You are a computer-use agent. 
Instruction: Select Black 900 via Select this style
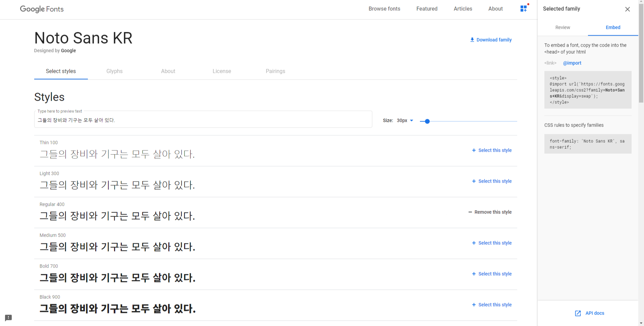(x=495, y=305)
